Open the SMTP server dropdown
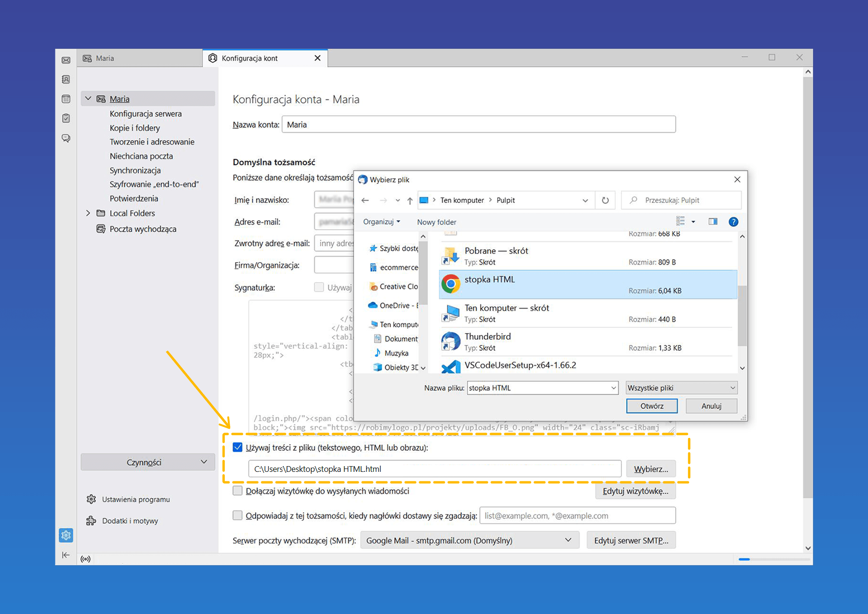868x614 pixels. click(x=469, y=540)
